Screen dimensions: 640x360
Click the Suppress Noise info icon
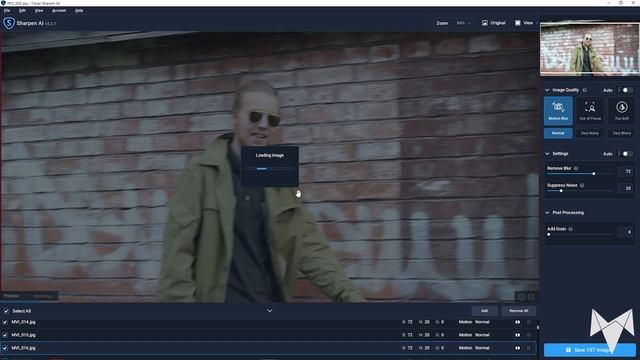tap(582, 185)
